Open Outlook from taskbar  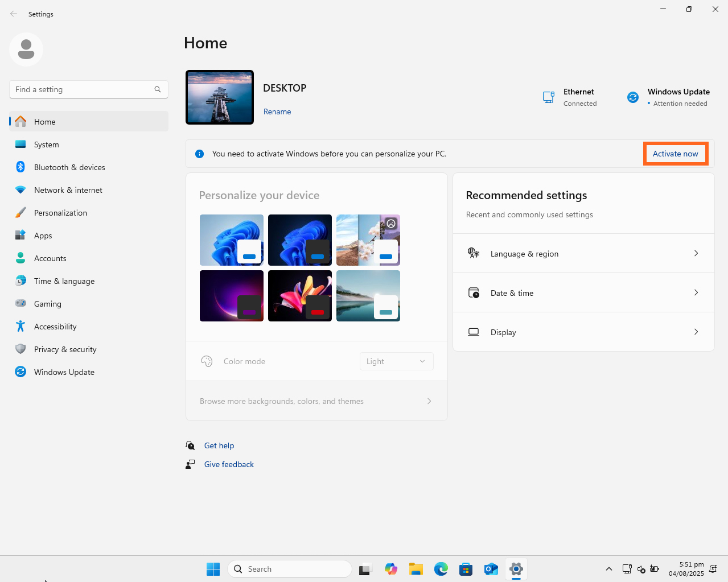click(x=491, y=569)
